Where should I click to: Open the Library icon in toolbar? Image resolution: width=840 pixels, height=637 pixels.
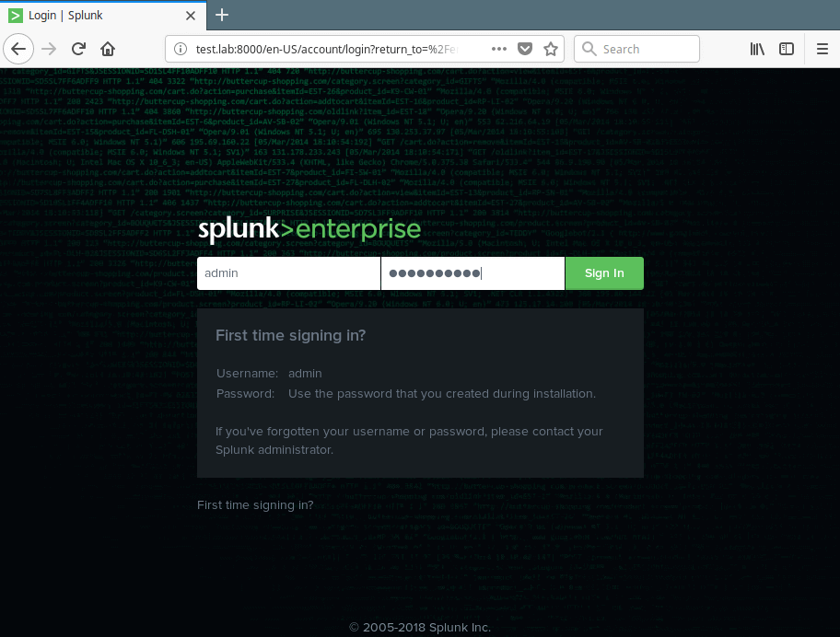pos(757,49)
